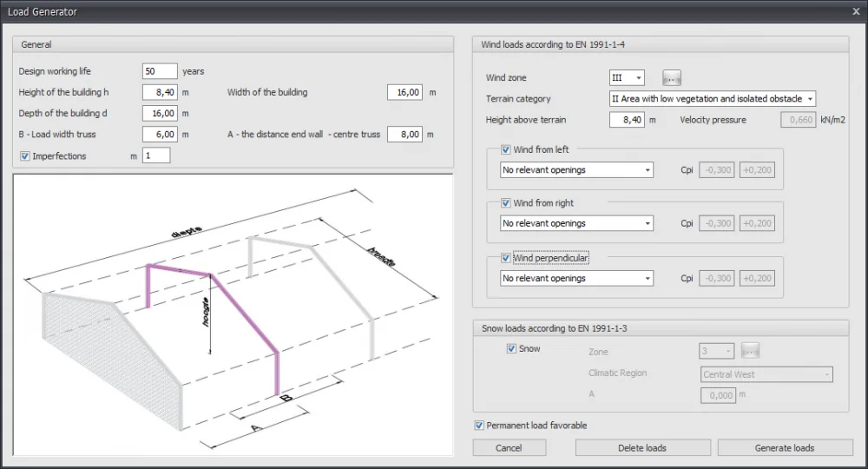
Task: Click the +0,200 Cpi field for Wind from right
Action: click(757, 223)
